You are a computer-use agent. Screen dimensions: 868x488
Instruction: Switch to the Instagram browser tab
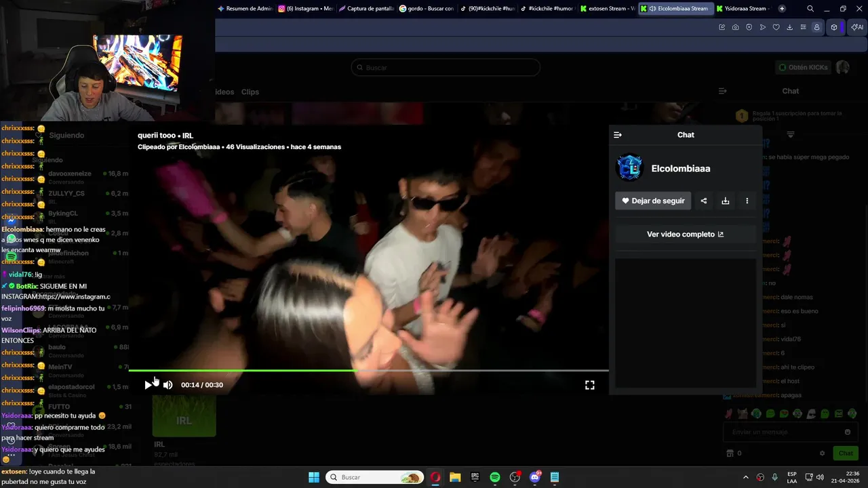coord(305,9)
